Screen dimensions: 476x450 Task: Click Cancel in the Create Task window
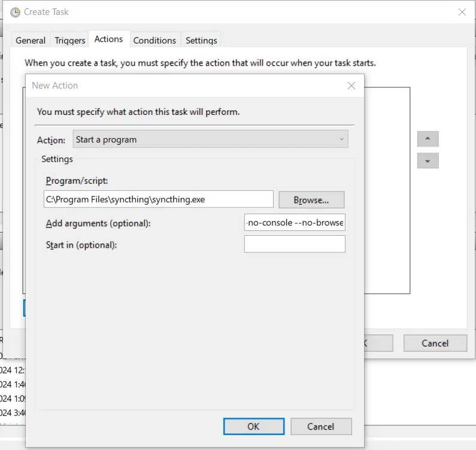435,343
